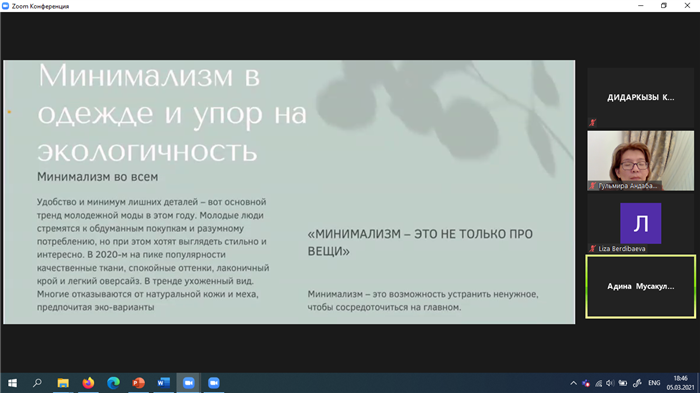This screenshot has height=393, width=700.
Task: Open the Wi-Fi network panel
Action: click(x=599, y=383)
